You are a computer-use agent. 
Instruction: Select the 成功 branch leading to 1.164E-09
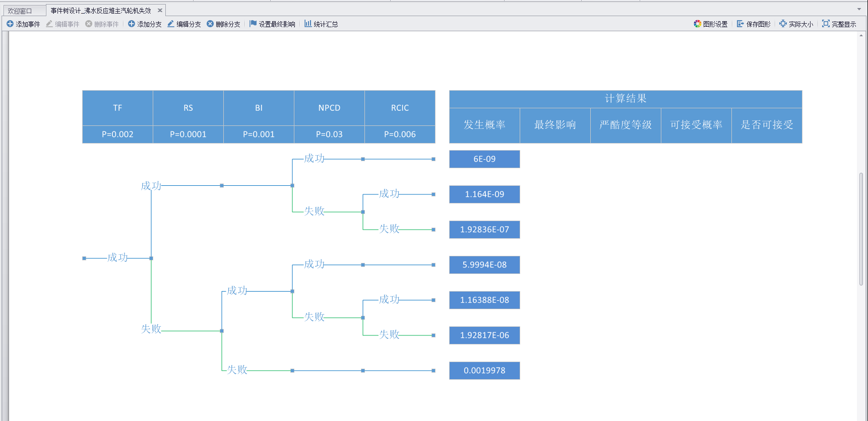point(389,194)
